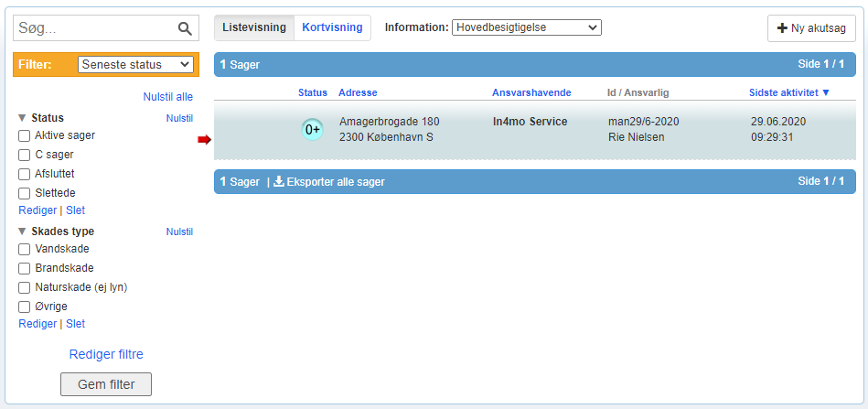Click the red arrow row marker

coord(205,139)
